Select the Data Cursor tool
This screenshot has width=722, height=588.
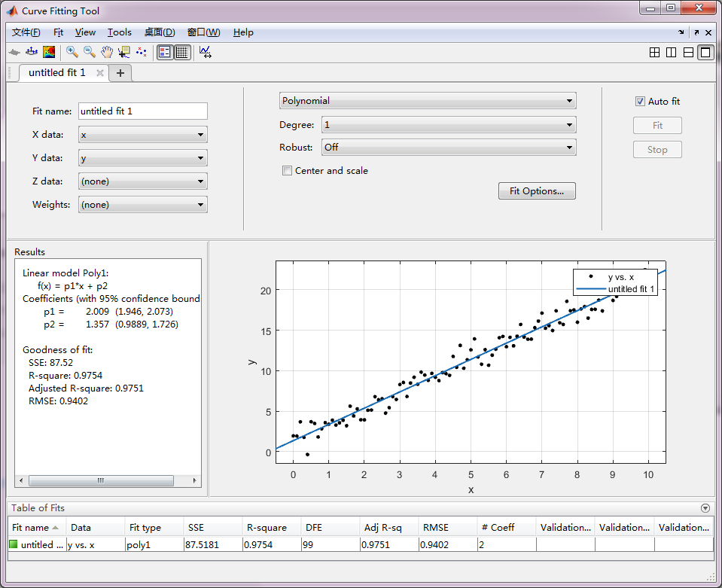[124, 52]
